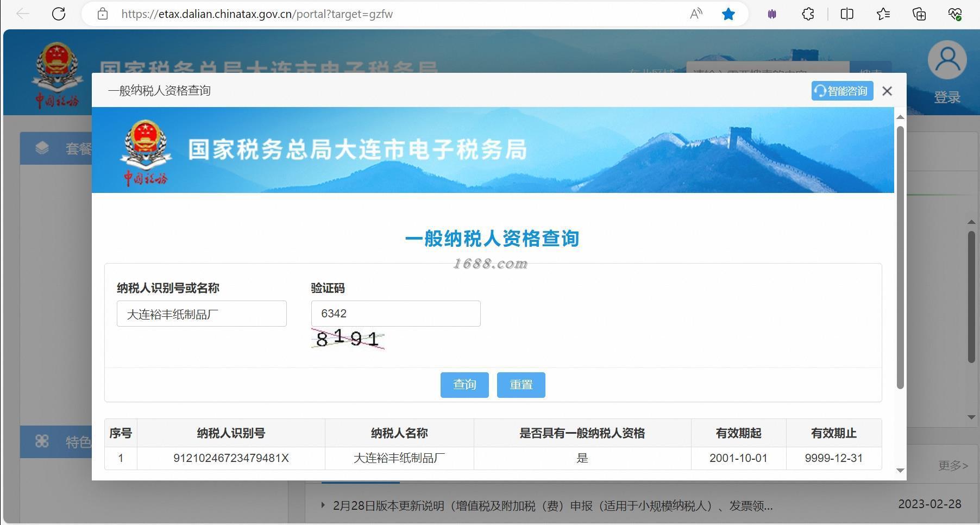Click the 有效期起 date 2001-10-01

[738, 458]
